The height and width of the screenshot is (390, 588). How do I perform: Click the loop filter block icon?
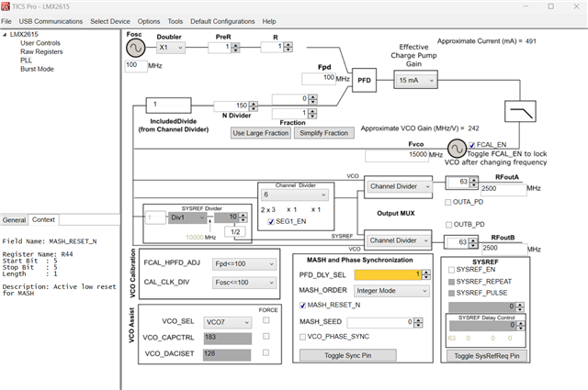point(520,111)
